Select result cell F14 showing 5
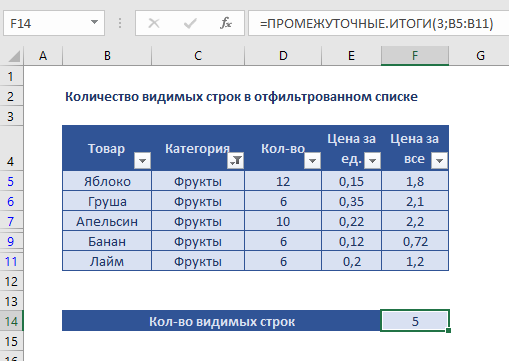509x361 pixels. point(415,321)
